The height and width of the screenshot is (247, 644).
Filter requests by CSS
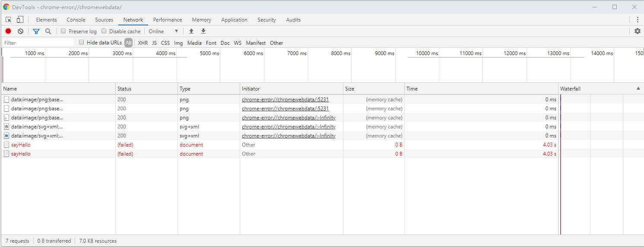(x=165, y=43)
